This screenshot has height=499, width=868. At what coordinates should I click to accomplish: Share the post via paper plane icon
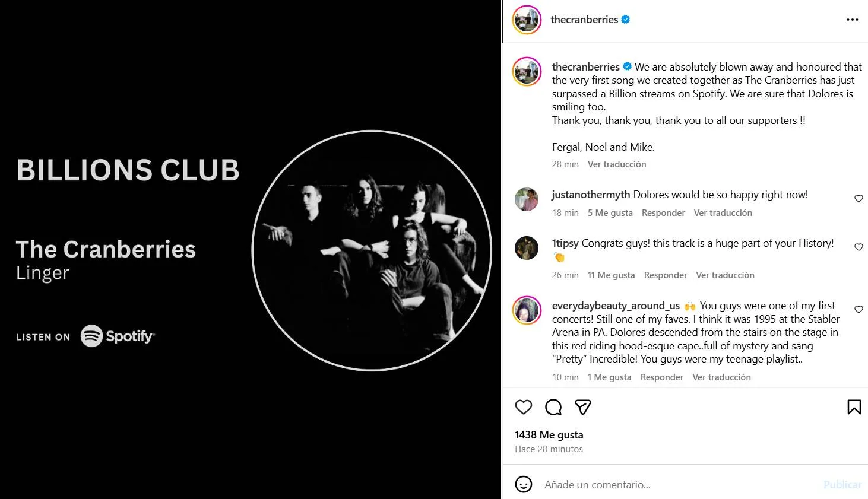pyautogui.click(x=583, y=407)
